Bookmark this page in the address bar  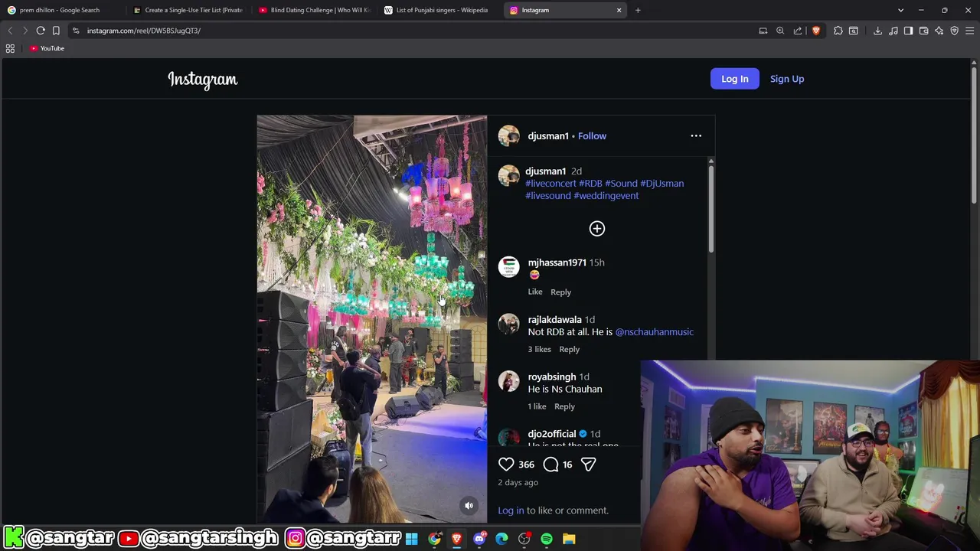pos(56,31)
